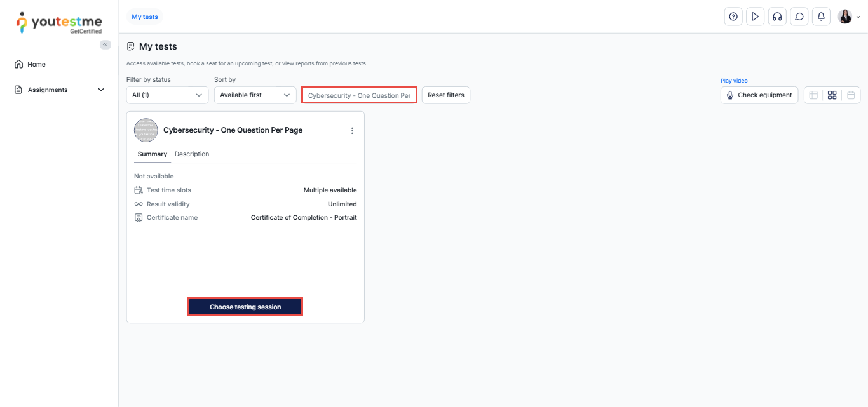The height and width of the screenshot is (407, 868).
Task: Collapse the sidebar with double-chevron icon
Action: point(105,44)
